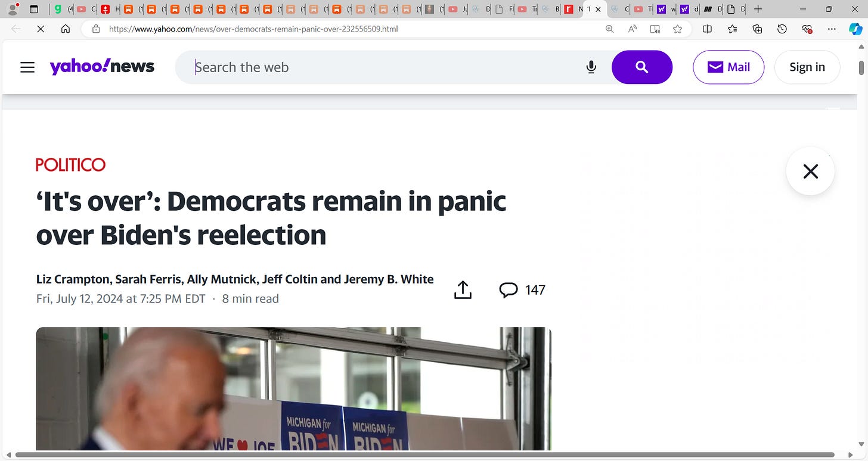Click the purple search magnifier button
Screen dimensions: 868x461
(x=642, y=67)
